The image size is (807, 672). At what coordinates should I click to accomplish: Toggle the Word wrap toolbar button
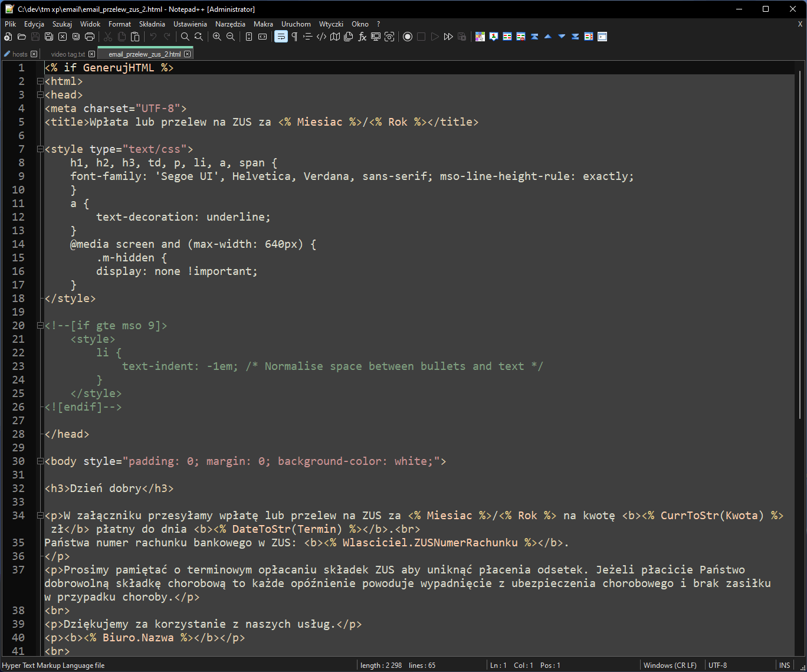(281, 37)
